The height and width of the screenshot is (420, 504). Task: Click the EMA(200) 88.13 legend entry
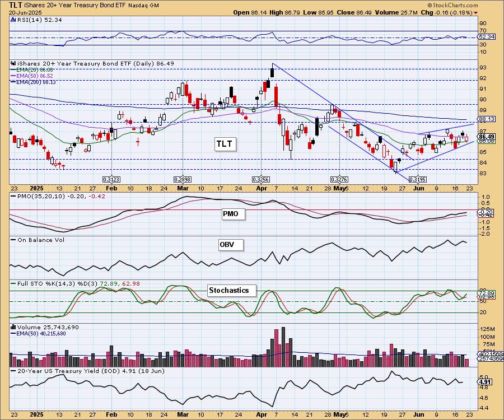click(x=33, y=82)
